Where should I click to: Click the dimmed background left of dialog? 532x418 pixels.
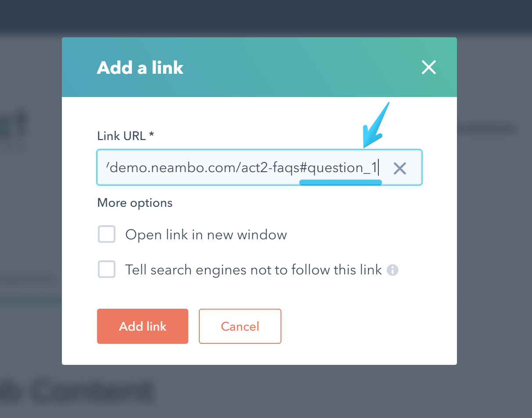click(x=31, y=220)
